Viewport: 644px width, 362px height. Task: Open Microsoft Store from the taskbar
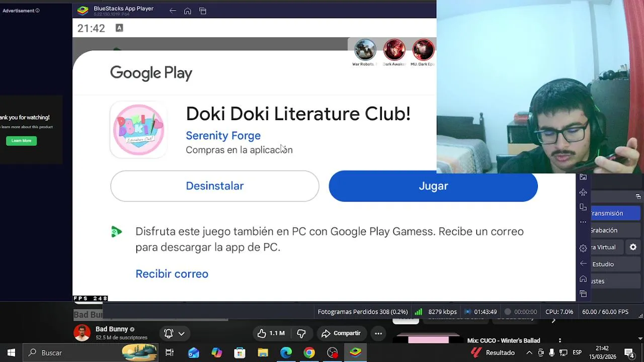point(240,353)
